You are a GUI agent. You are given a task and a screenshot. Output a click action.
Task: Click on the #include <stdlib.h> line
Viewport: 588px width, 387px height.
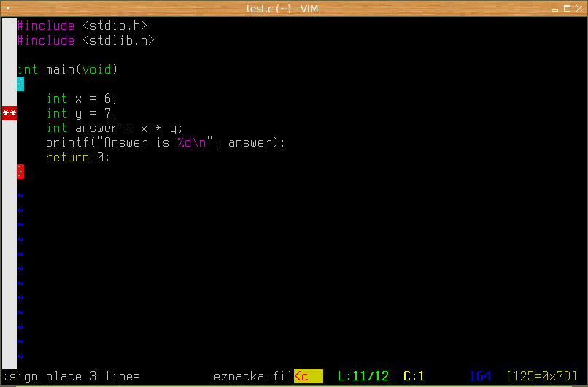(86, 40)
